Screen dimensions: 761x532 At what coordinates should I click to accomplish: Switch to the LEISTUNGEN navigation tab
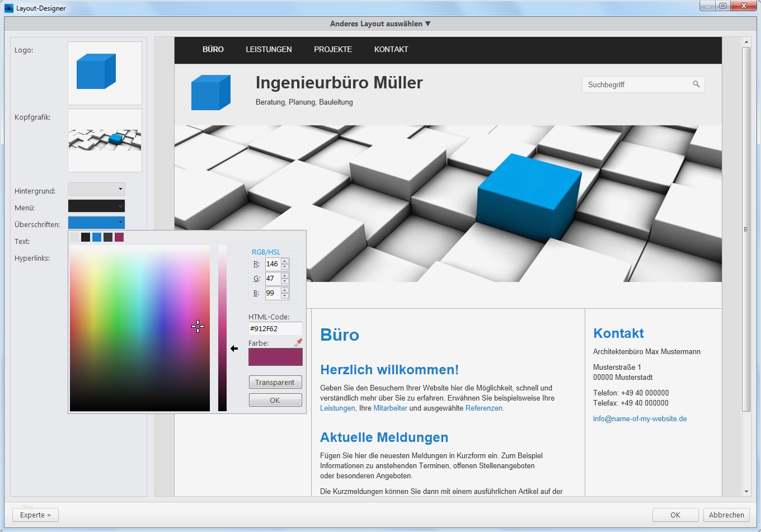(x=269, y=50)
